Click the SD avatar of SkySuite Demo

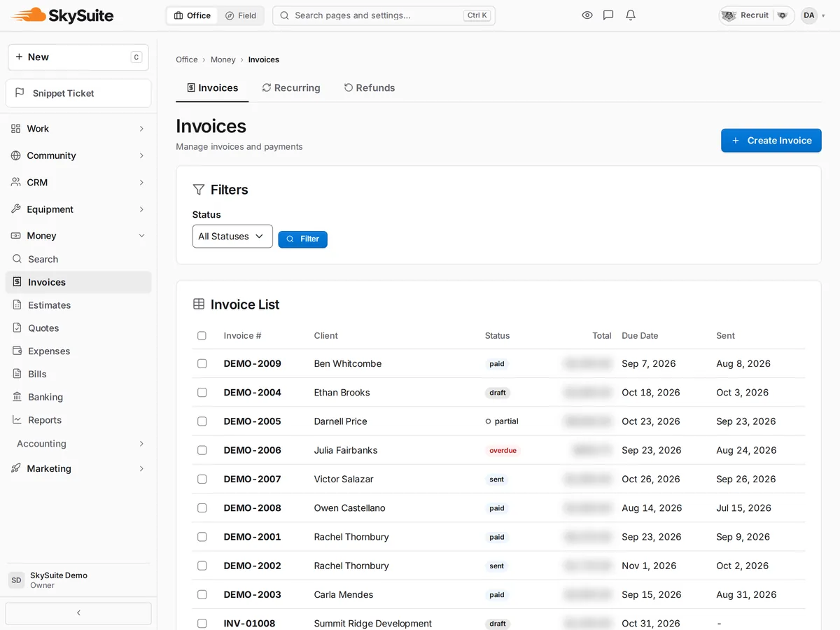pos(16,580)
